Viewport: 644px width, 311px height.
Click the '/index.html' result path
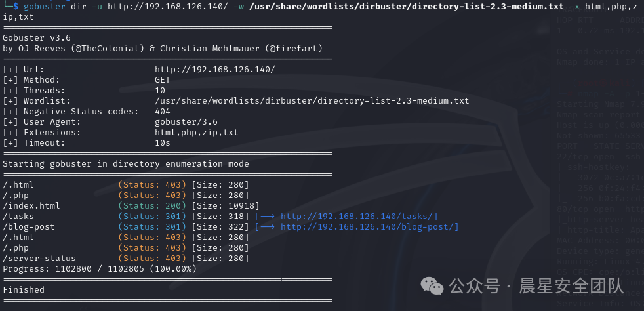pos(31,206)
